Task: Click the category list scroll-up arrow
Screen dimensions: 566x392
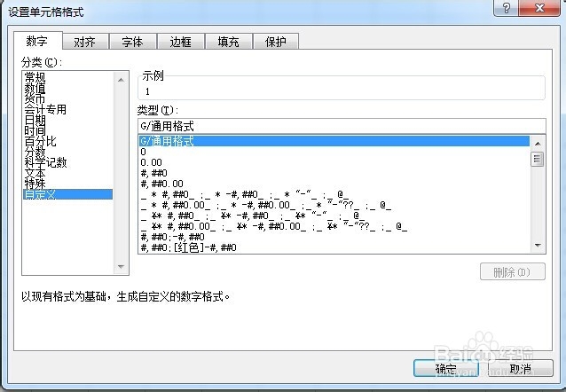Action: click(x=121, y=80)
